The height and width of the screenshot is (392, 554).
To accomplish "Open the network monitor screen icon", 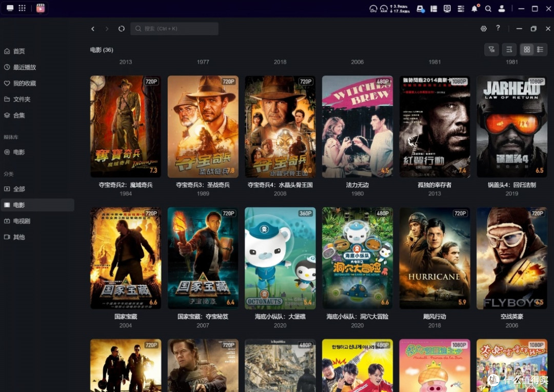I will pos(447,9).
